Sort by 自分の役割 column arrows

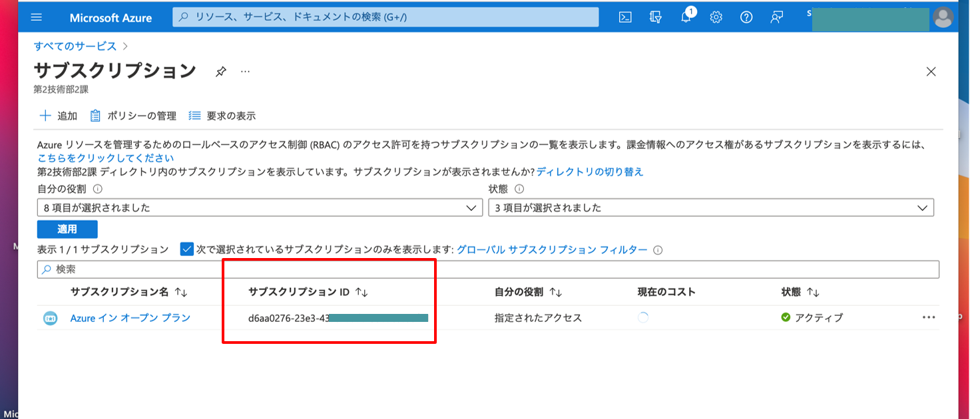click(x=556, y=292)
